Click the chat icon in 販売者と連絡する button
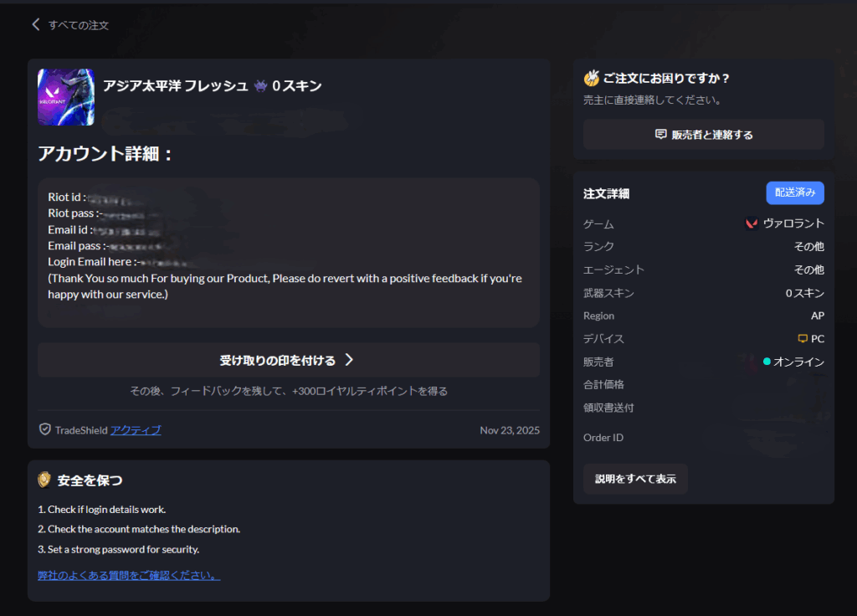 tap(660, 135)
